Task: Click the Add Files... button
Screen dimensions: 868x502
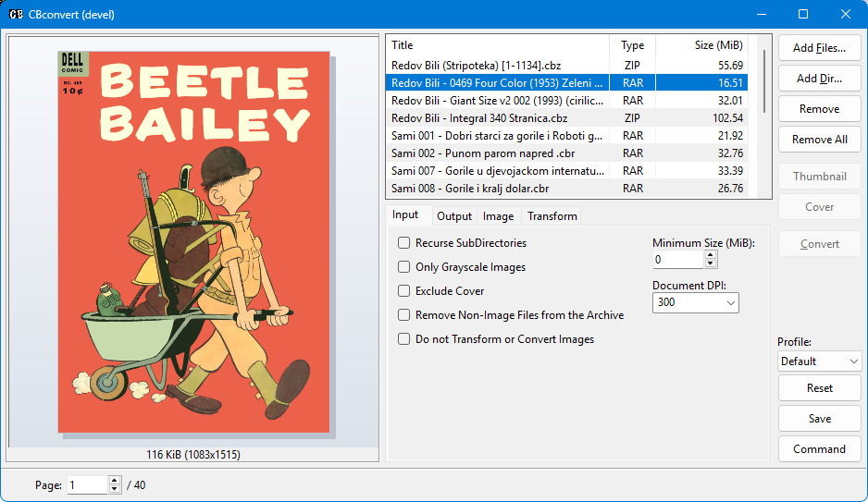Action: 819,48
